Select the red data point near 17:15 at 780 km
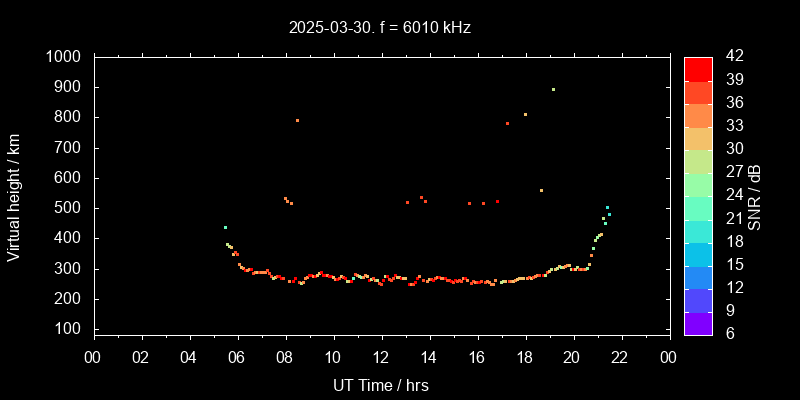800x400 pixels. (507, 123)
